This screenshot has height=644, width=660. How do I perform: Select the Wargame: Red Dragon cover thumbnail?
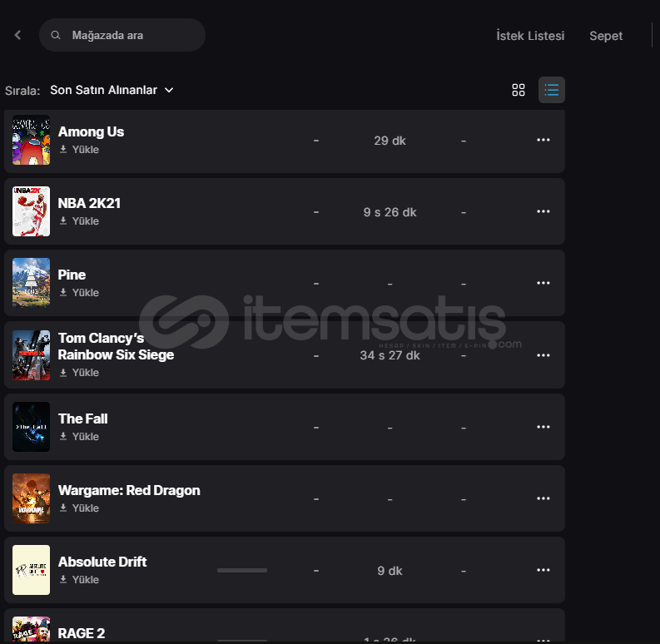coord(31,498)
